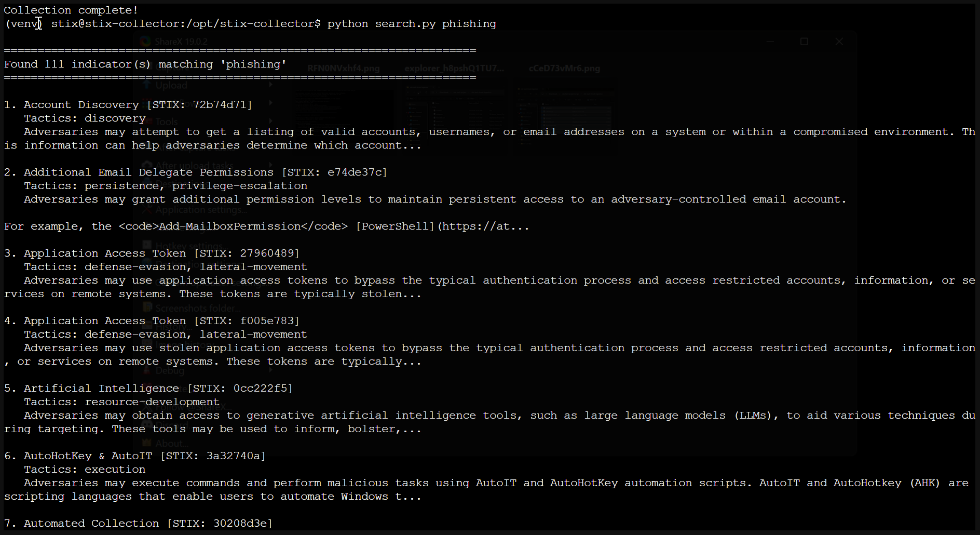Open Screenshots folder from the menu
The image size is (980, 535).
(198, 308)
